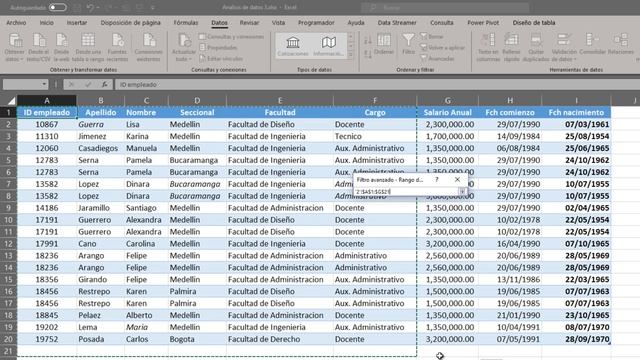Screen dimensions: 640x360
Task: Expand the data types gallery
Action: tap(351, 55)
